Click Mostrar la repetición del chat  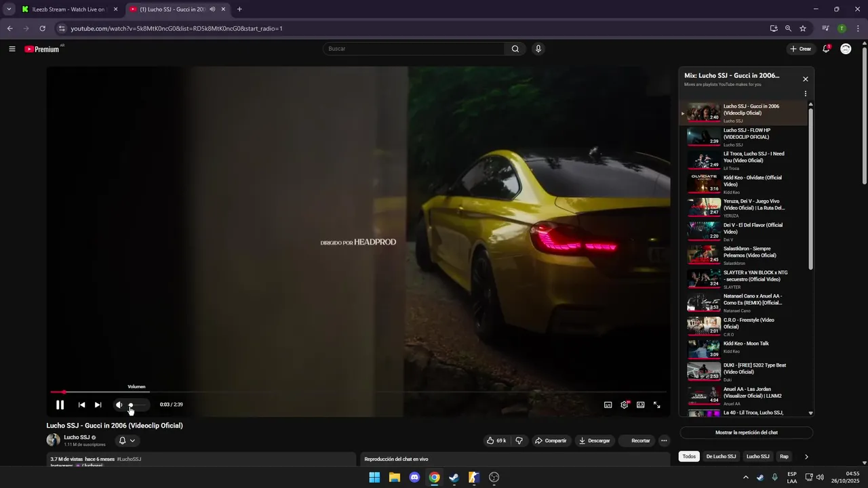click(x=746, y=432)
